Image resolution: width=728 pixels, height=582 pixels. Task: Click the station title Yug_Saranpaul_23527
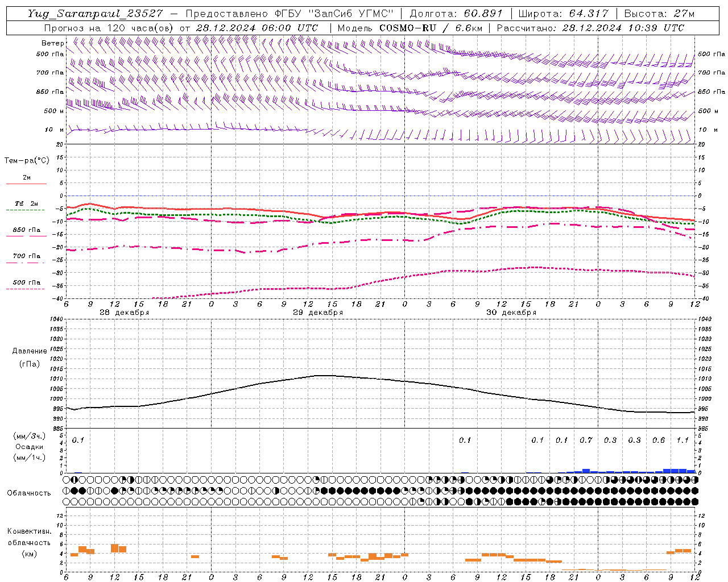coord(94,14)
